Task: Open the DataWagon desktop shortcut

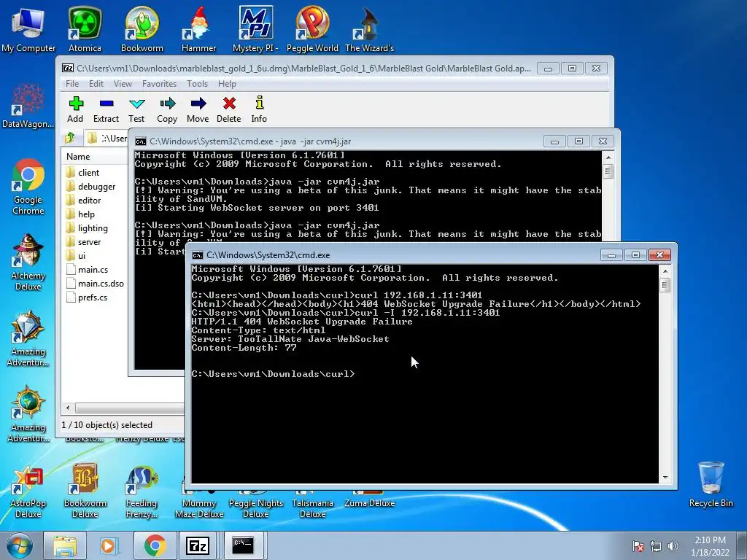Action: (x=28, y=106)
